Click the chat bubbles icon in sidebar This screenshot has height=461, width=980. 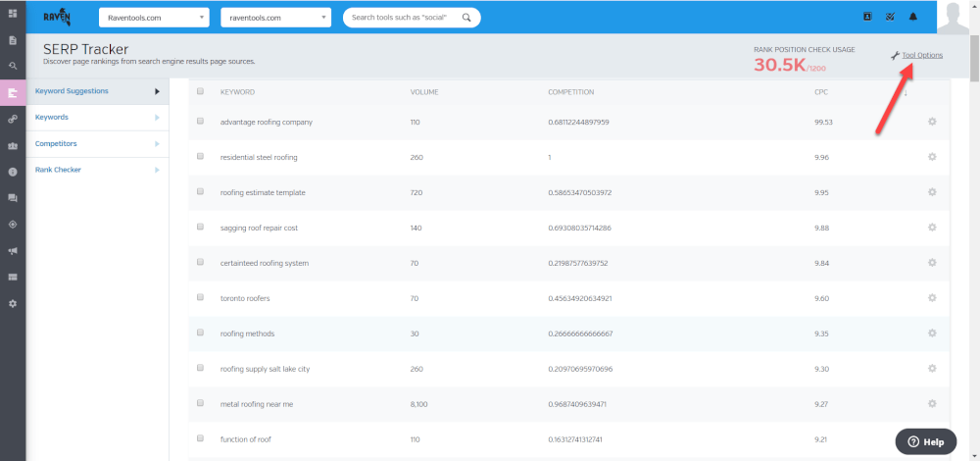(13, 198)
